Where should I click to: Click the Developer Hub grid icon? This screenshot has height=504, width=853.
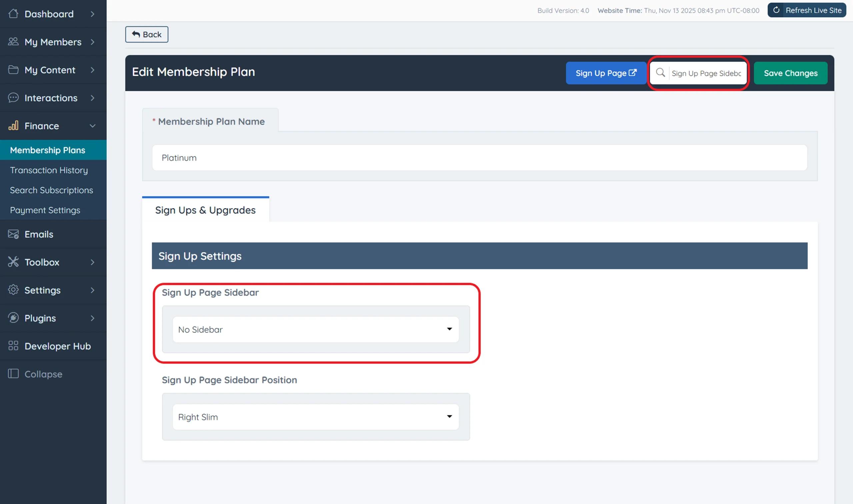click(13, 346)
